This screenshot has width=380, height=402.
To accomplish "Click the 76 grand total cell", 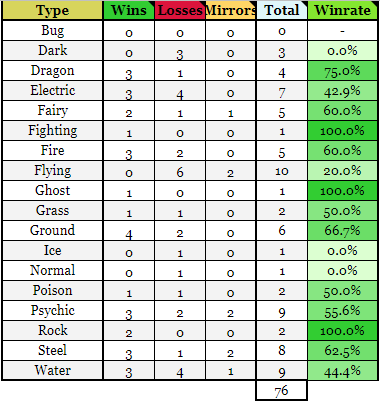I will 282,391.
